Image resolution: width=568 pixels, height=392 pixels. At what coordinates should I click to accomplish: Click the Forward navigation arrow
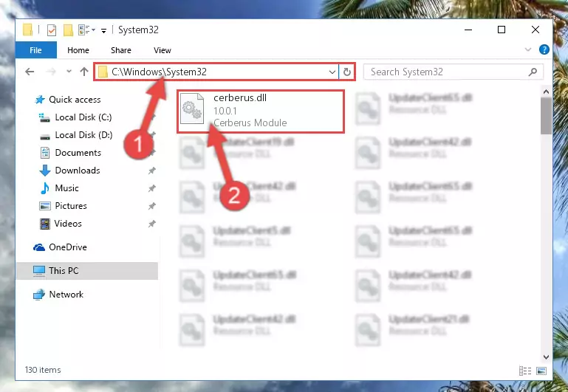pos(51,72)
